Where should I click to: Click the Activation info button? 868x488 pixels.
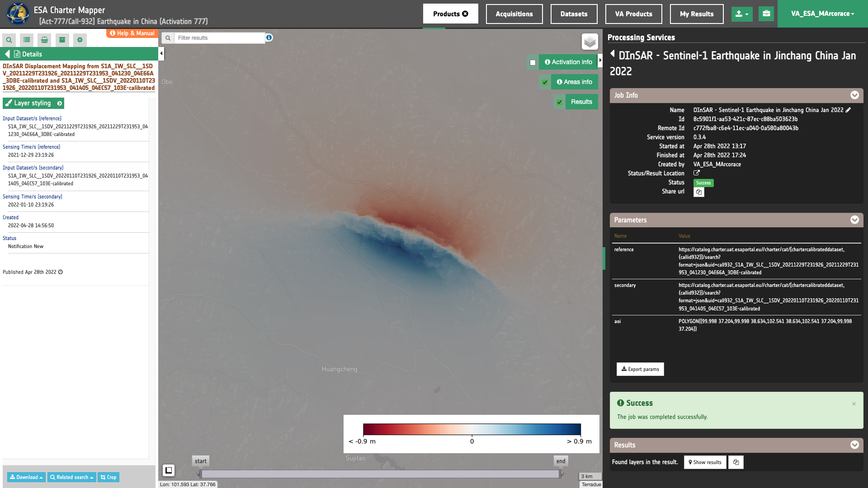pyautogui.click(x=568, y=62)
